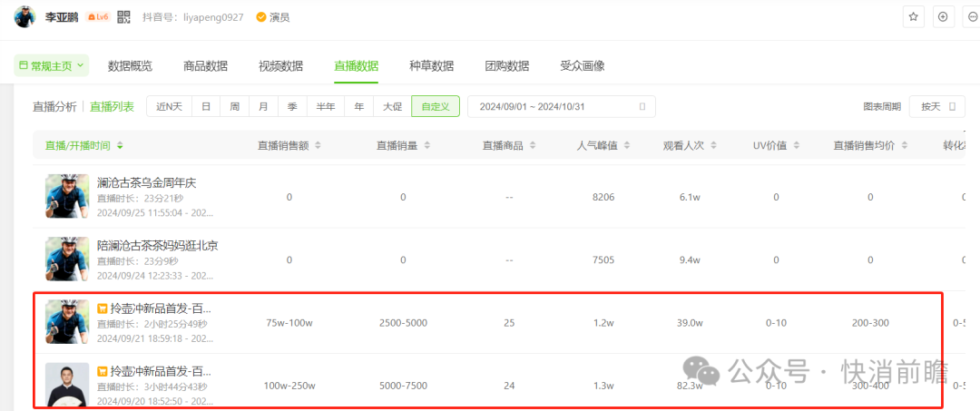
Task: Open the 常规主页 dropdown
Action: point(51,65)
